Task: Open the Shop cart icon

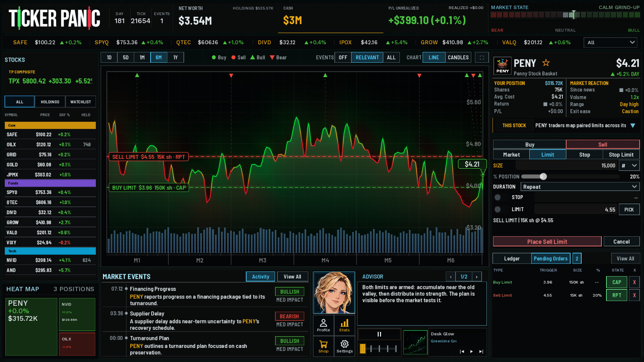Action: 323,347
